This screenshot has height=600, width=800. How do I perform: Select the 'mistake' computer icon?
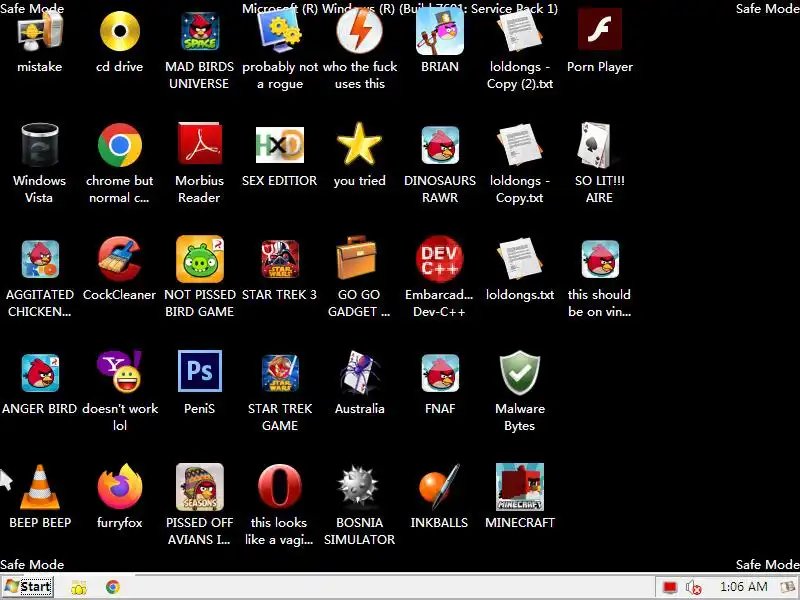(x=40, y=32)
